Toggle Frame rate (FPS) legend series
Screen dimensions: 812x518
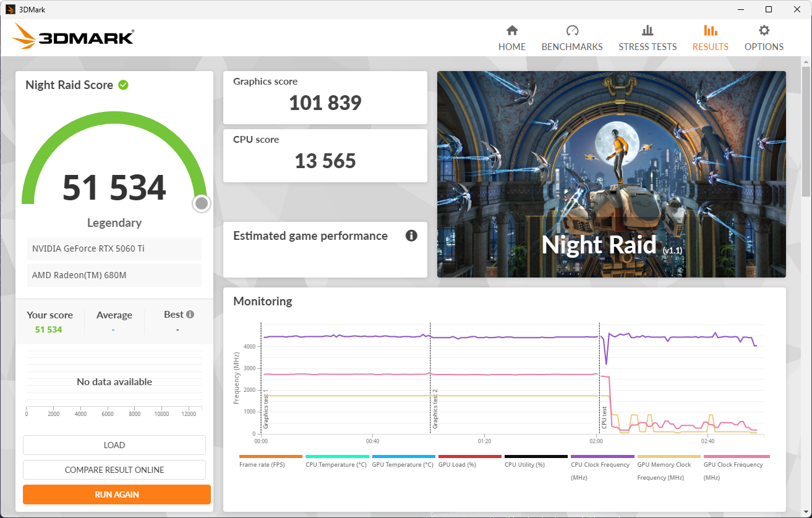[270, 464]
